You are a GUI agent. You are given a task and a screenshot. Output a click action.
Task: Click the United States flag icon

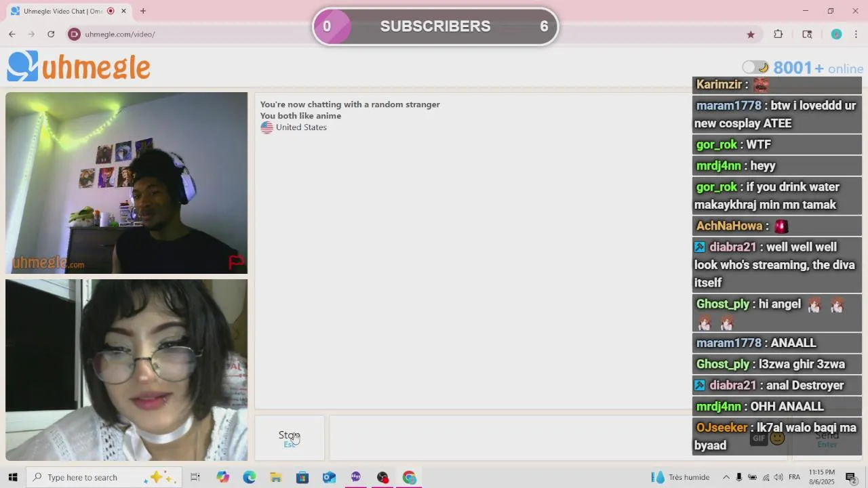tap(267, 127)
